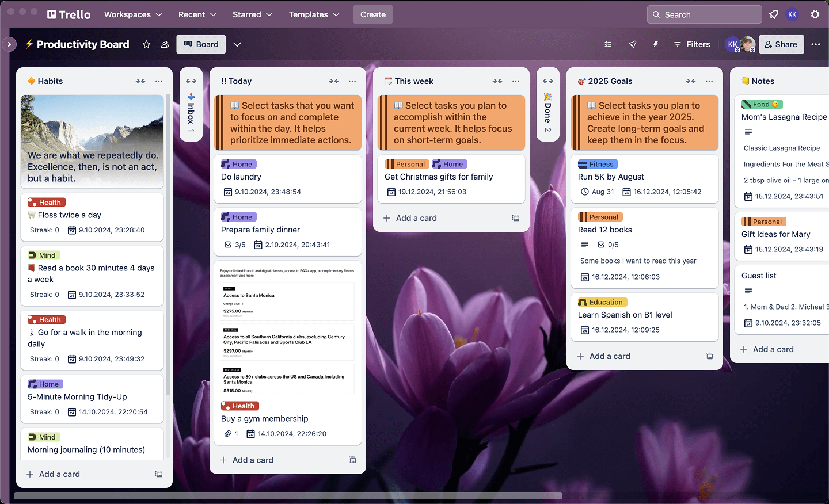Star the Productivity Board
Viewport: 829px width, 504px height.
click(x=146, y=44)
